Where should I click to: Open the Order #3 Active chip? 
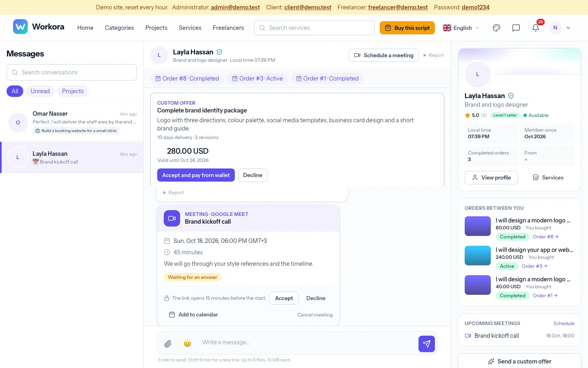coord(257,79)
